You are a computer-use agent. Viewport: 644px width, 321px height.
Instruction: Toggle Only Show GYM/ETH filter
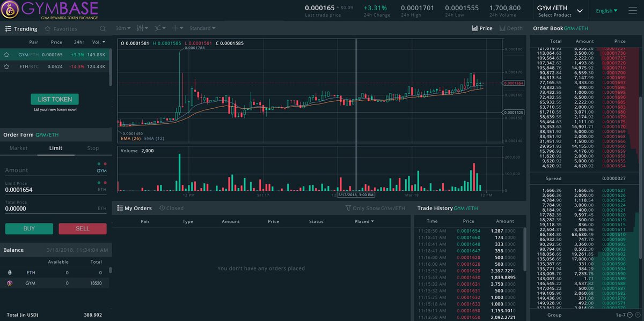[x=375, y=208]
